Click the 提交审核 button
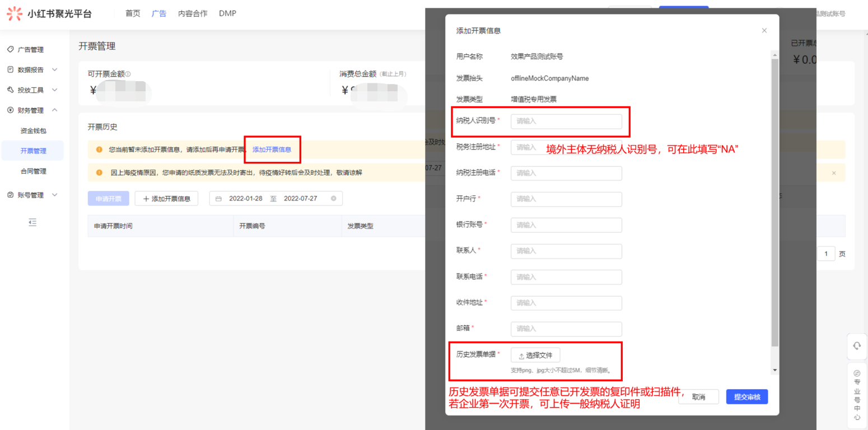The height and width of the screenshot is (430, 868). [x=746, y=396]
